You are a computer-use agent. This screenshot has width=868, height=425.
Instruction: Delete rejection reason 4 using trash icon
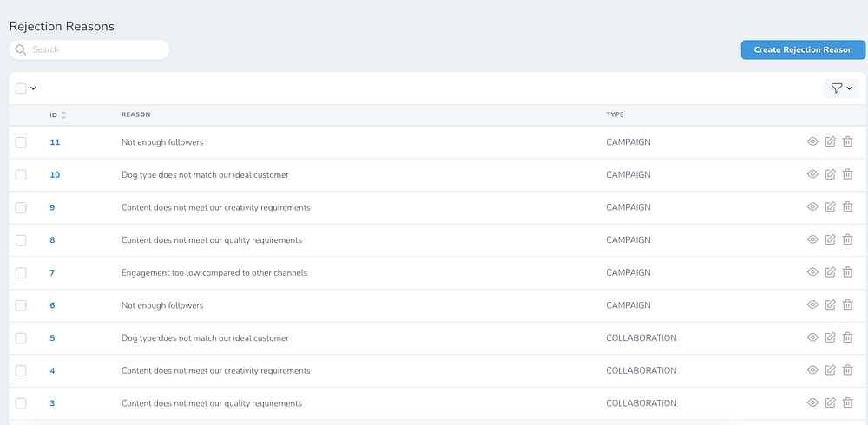(848, 370)
